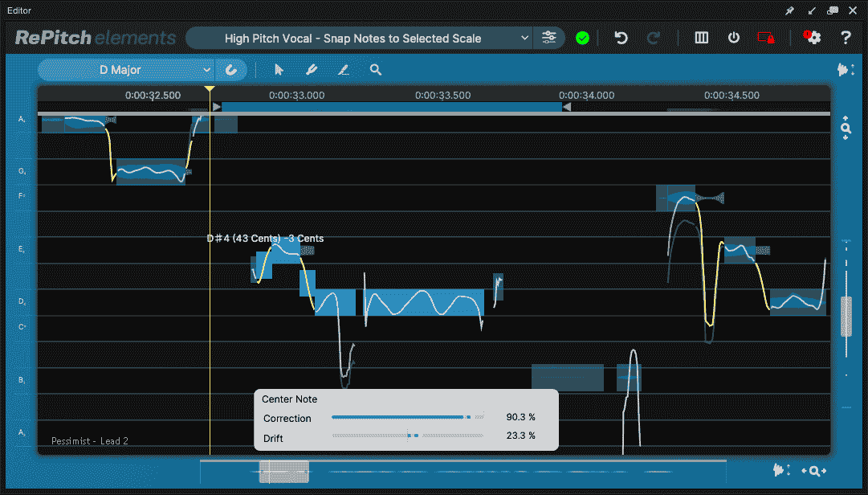Open the D Major scale dropdown
The height and width of the screenshot is (495, 868).
(x=124, y=70)
